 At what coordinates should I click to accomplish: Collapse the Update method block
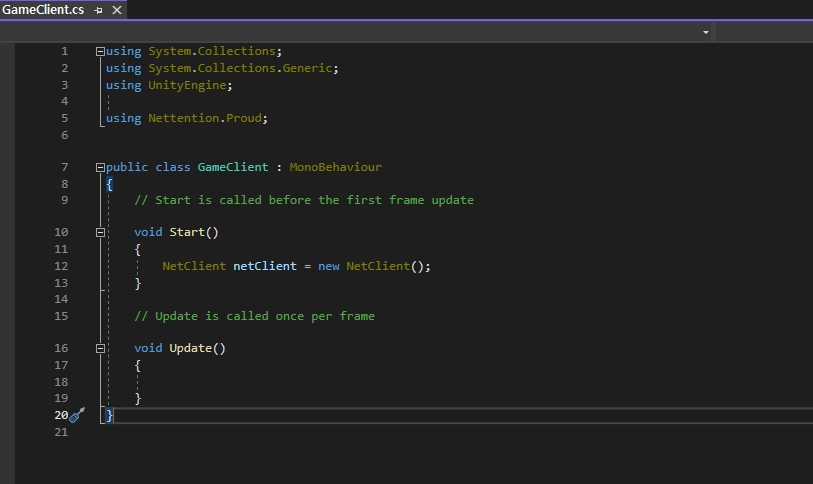[99, 348]
